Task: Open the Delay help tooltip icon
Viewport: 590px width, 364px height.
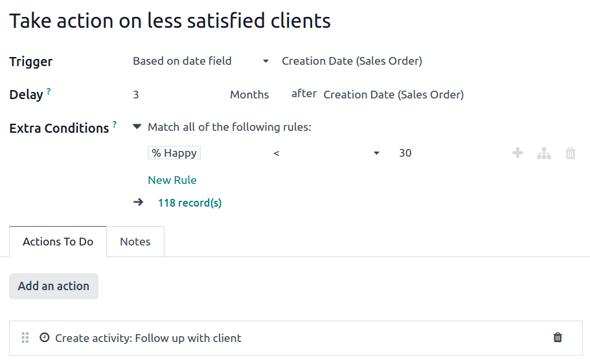Action: click(x=49, y=91)
